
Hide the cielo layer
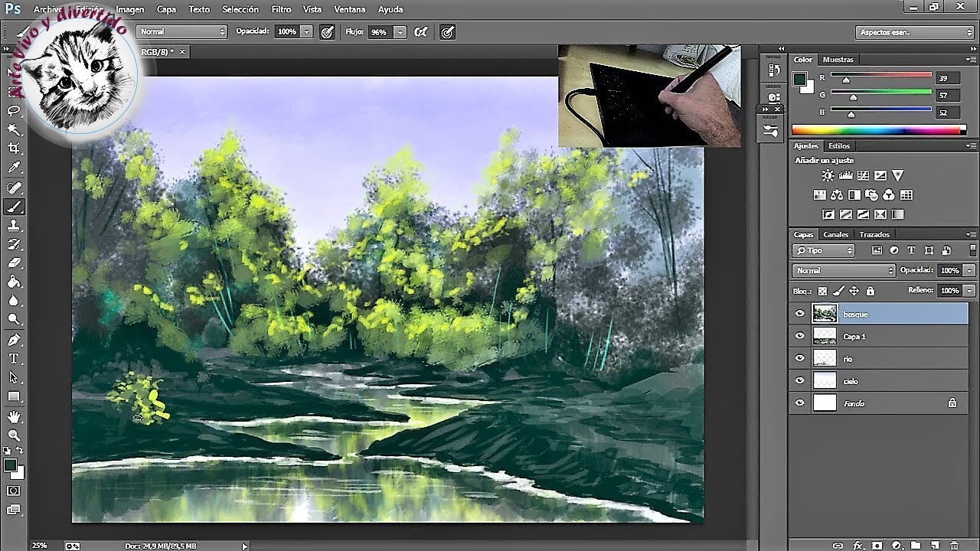(x=800, y=380)
